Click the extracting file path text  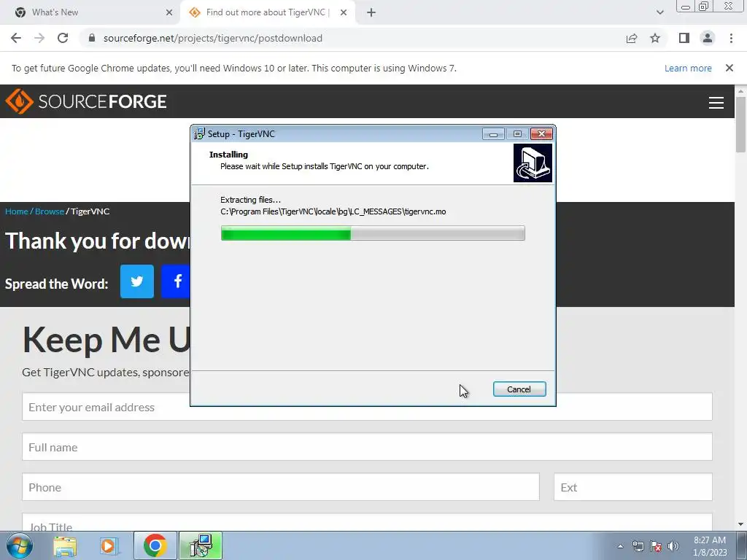[x=333, y=211]
